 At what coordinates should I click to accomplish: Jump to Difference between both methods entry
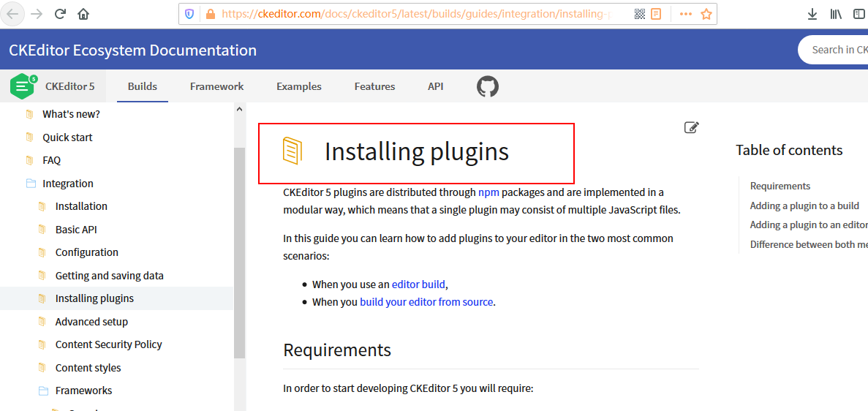coord(809,244)
